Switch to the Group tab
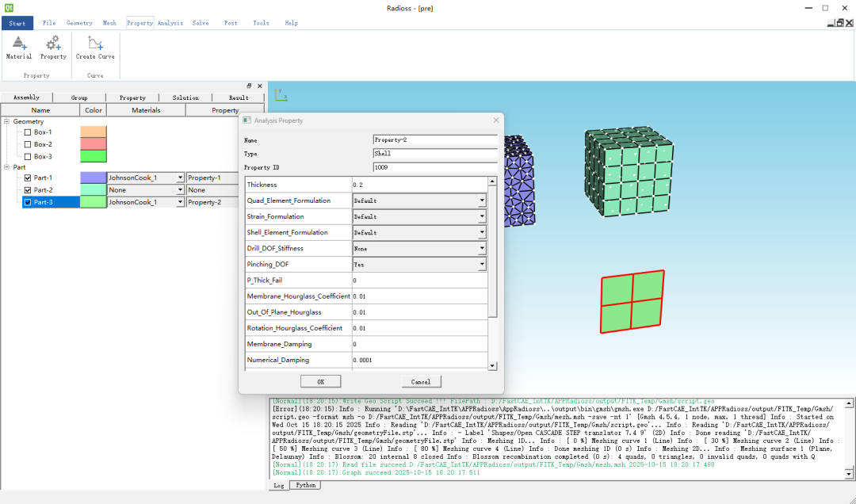Viewport: 856px width, 504px height. [x=79, y=97]
